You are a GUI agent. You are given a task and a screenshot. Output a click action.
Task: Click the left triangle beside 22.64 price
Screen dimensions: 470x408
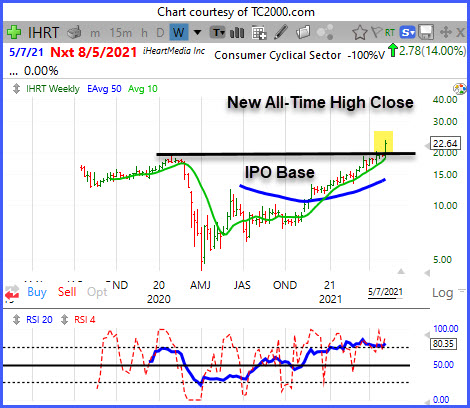coord(427,146)
